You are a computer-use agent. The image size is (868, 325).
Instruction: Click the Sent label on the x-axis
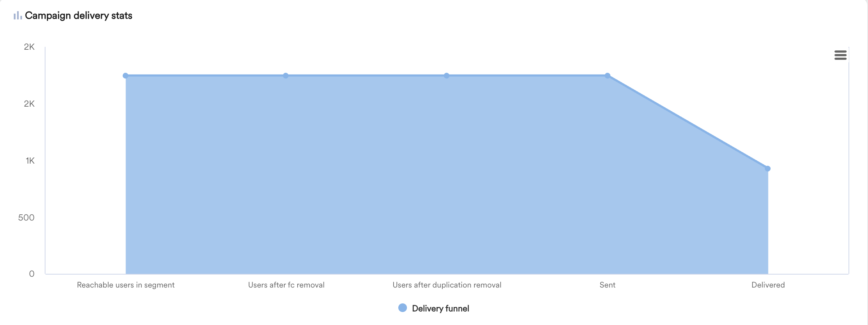click(x=608, y=285)
